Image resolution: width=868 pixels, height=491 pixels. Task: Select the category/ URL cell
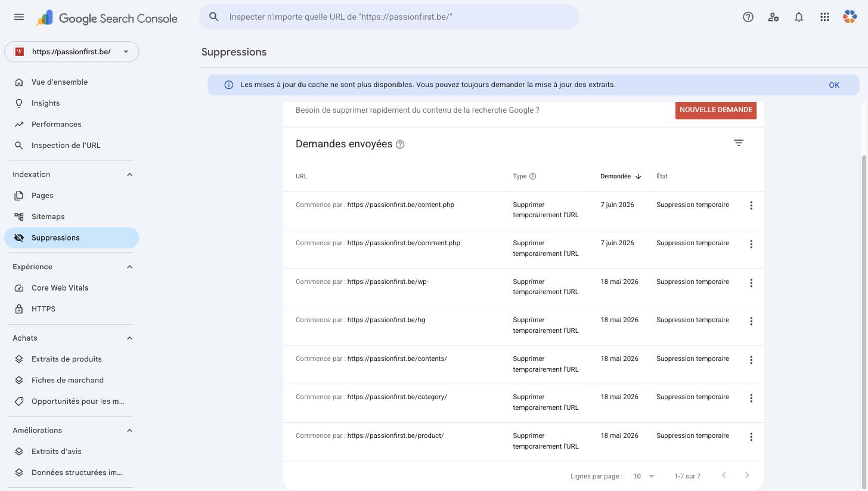point(371,397)
